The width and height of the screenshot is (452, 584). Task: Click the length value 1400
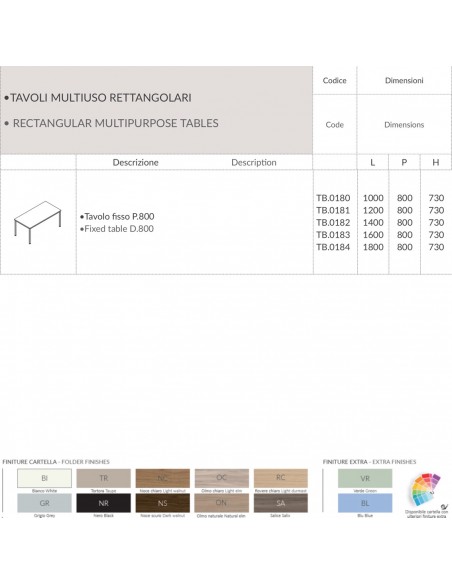pos(373,222)
